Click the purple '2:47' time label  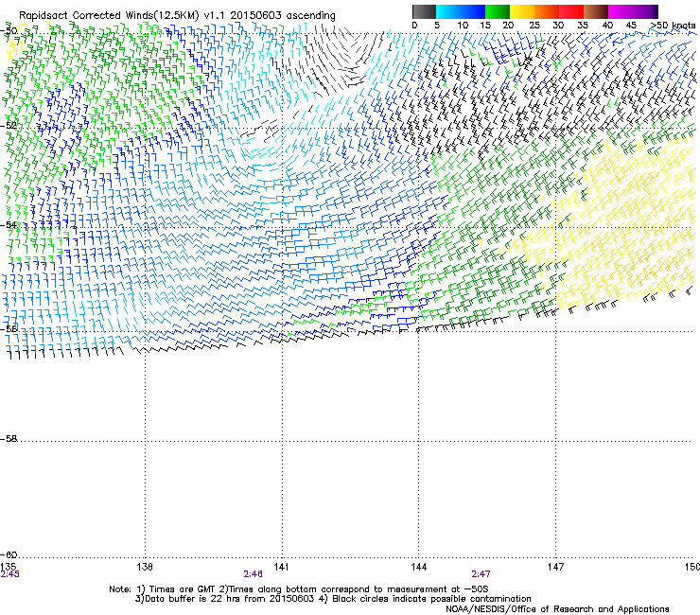tap(481, 574)
